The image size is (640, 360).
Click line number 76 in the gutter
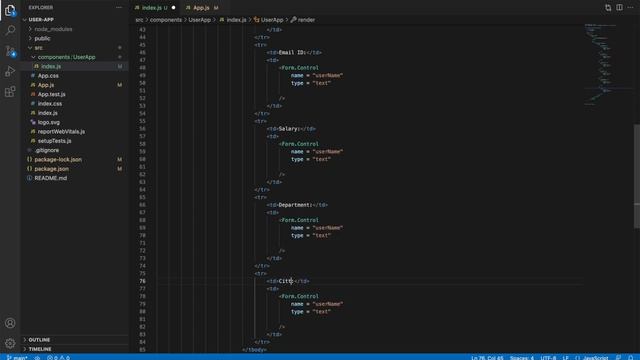pos(142,281)
